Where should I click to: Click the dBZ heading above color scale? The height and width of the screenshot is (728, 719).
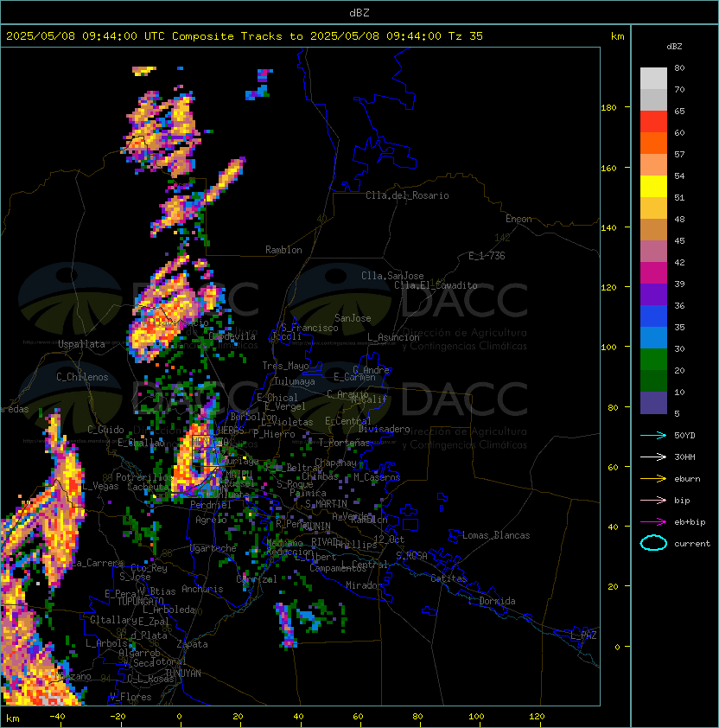674,47
